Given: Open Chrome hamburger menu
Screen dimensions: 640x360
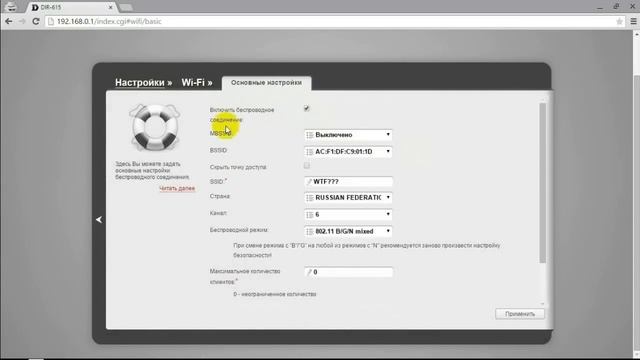Looking at the screenshot, I should (x=633, y=21).
